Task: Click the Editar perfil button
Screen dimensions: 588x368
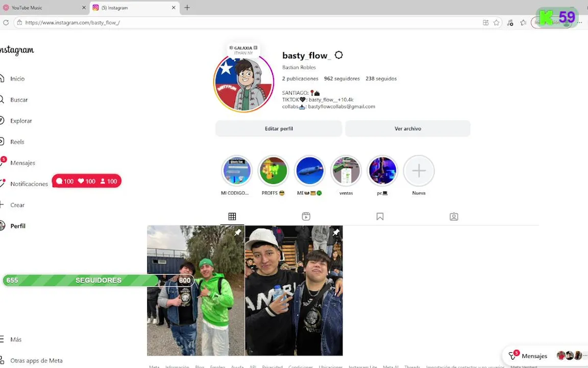Action: pyautogui.click(x=279, y=128)
